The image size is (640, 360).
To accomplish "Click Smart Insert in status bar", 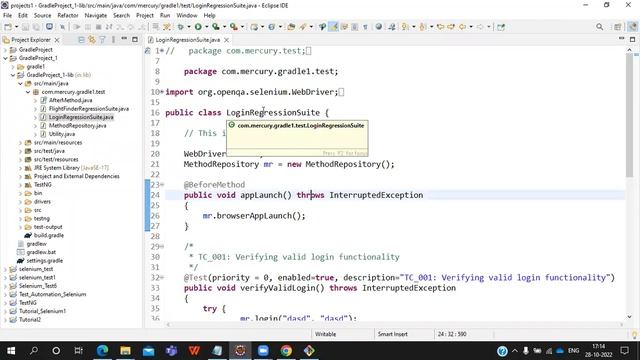I will coord(393,334).
